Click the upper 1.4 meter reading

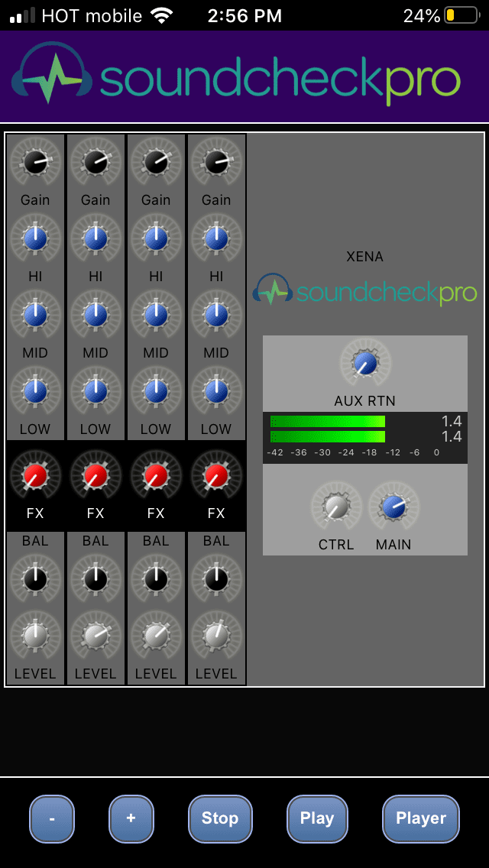[452, 421]
